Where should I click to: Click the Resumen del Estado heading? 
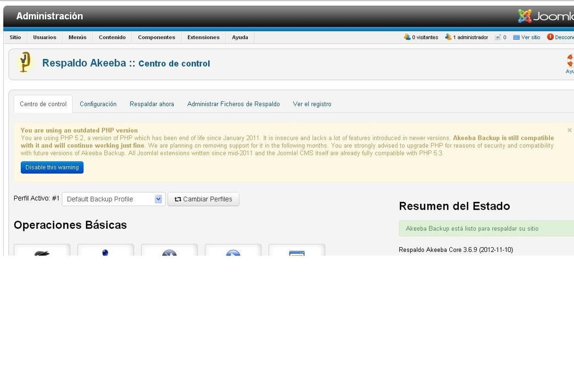[455, 206]
